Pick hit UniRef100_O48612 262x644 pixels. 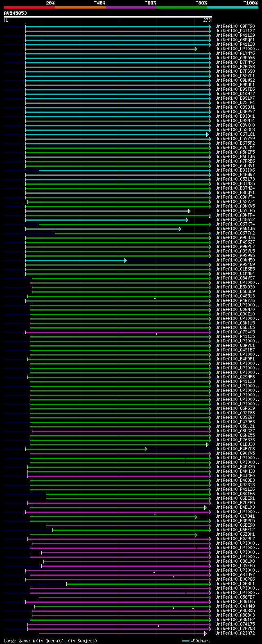pyautogui.click(x=235, y=220)
